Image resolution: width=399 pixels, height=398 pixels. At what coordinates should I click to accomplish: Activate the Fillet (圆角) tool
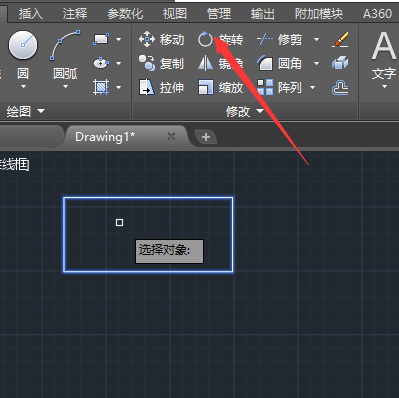coord(279,63)
